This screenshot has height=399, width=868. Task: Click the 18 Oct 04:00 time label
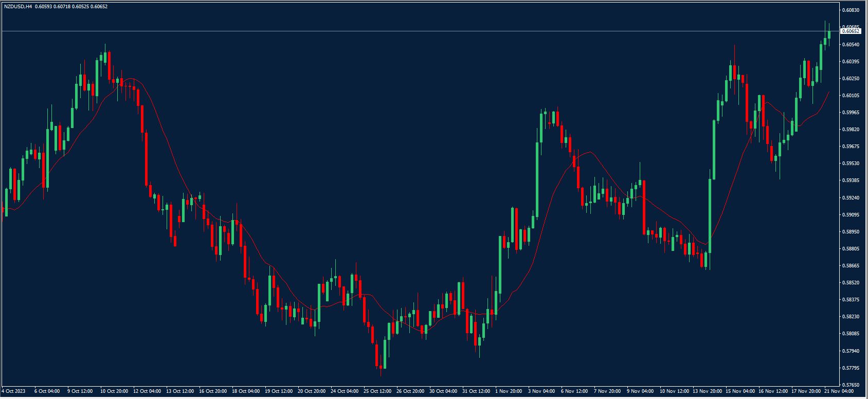tap(246, 391)
